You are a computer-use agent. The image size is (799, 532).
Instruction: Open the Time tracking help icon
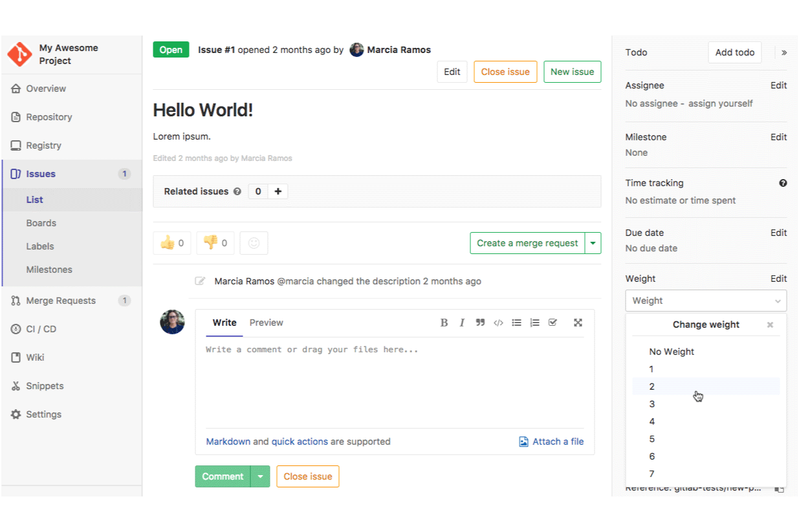click(x=783, y=183)
